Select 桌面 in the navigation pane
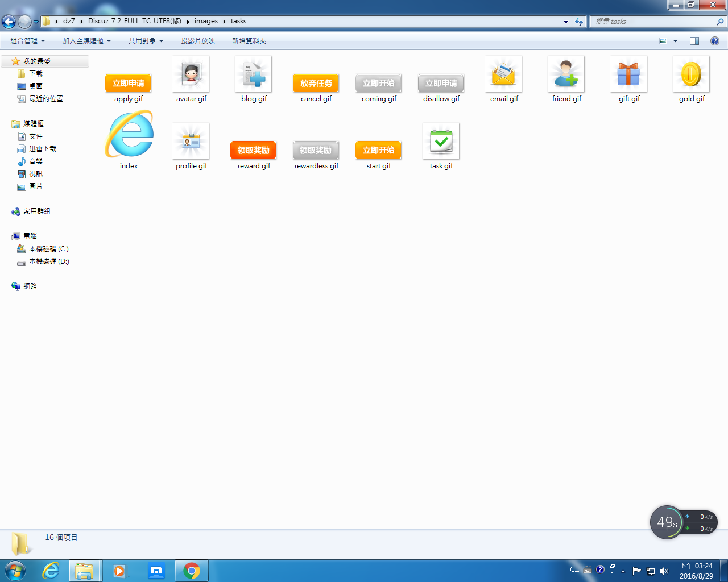This screenshot has height=582, width=728. pos(35,86)
